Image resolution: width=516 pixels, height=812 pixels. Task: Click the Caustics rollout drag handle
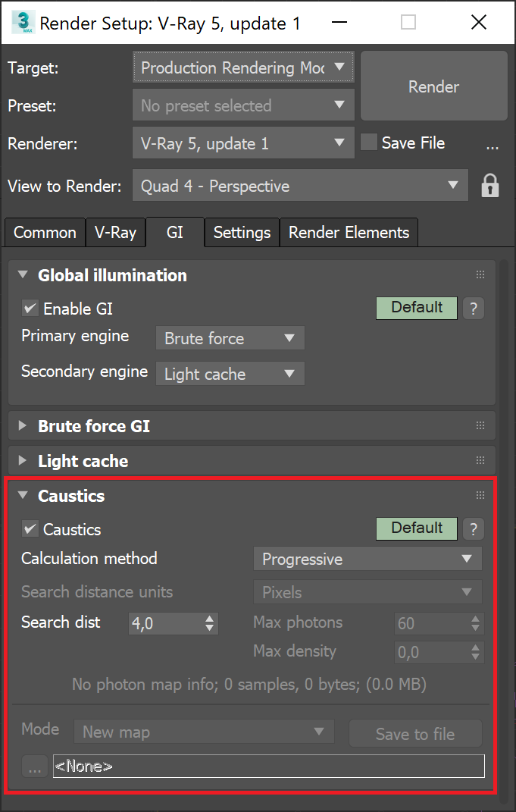tap(480, 496)
